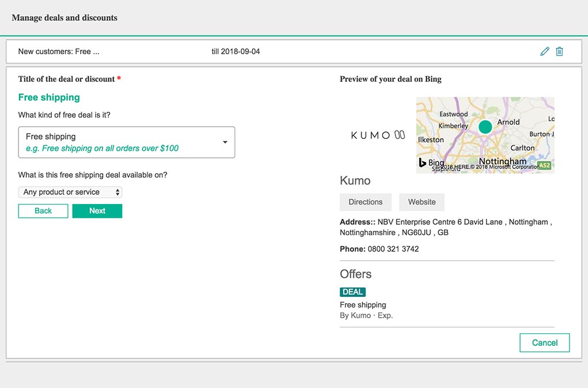The image size is (588, 388).
Task: Click the Directions button in the preview
Action: tap(365, 202)
